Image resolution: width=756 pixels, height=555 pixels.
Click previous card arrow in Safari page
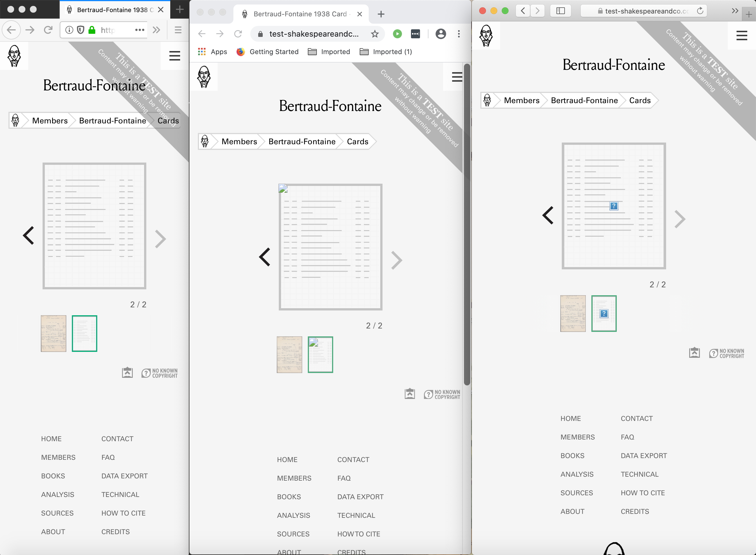(x=548, y=215)
